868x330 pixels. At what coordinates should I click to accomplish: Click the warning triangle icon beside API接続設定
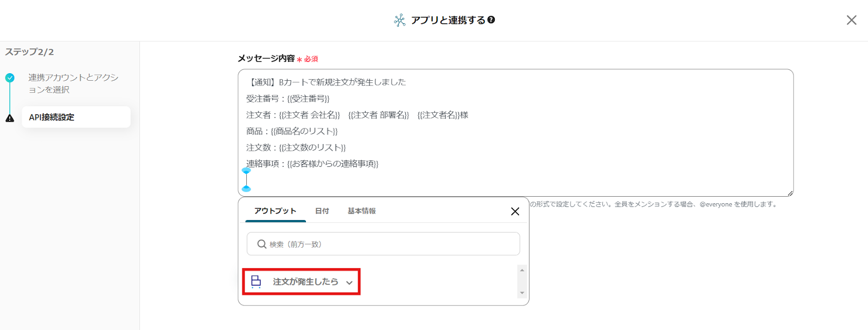(10, 118)
